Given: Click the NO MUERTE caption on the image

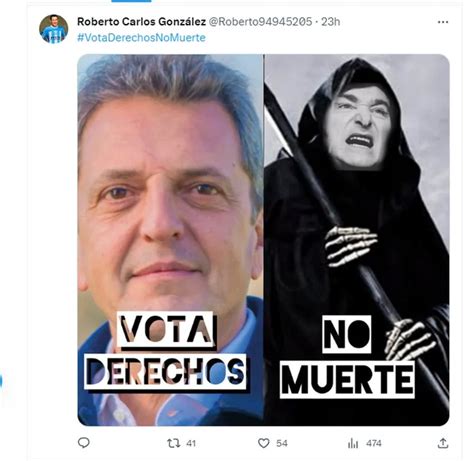Looking at the screenshot, I should pos(347,357).
